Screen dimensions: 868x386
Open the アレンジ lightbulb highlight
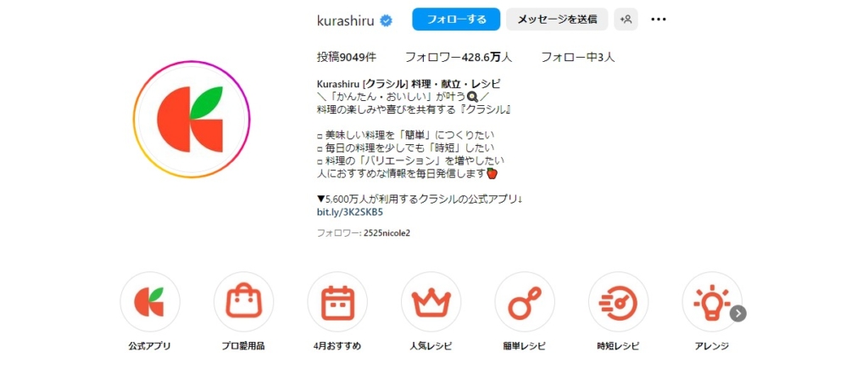[711, 302]
